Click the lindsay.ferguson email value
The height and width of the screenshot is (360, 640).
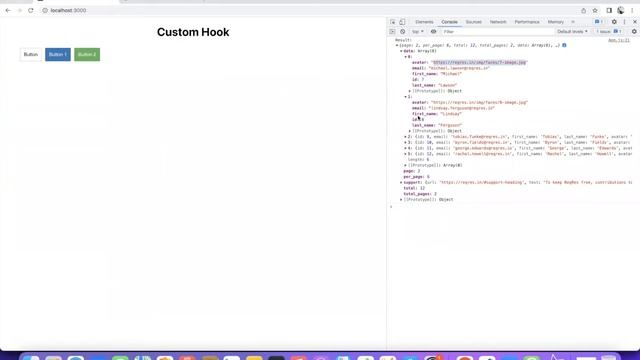[462, 108]
